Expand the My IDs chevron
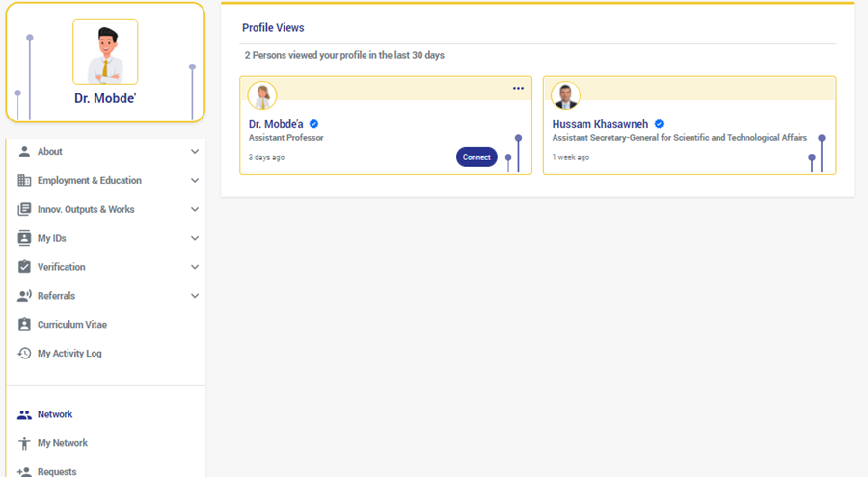This screenshot has height=477, width=868. tap(195, 238)
